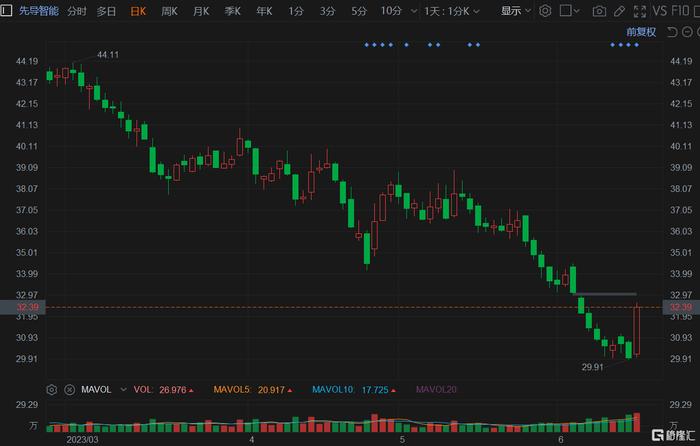Viewport: 700px width, 446px height.
Task: Click the undo arrow near 前复权
Action: (x=672, y=32)
